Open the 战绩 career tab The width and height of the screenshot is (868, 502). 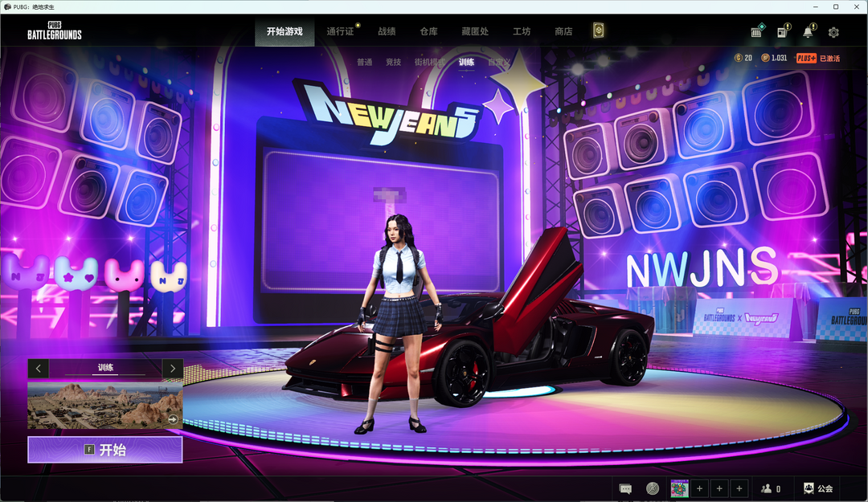coord(387,31)
